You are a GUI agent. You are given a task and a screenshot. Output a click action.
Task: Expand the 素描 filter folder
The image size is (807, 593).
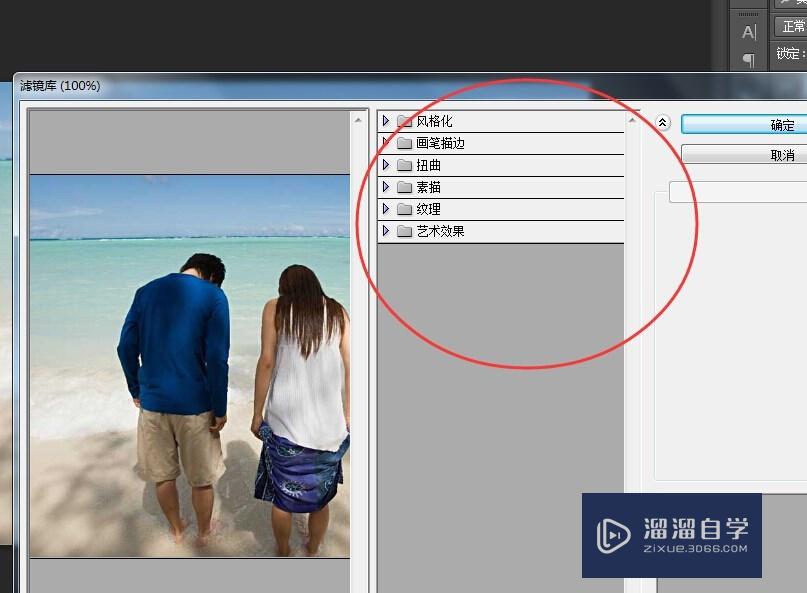pyautogui.click(x=385, y=187)
